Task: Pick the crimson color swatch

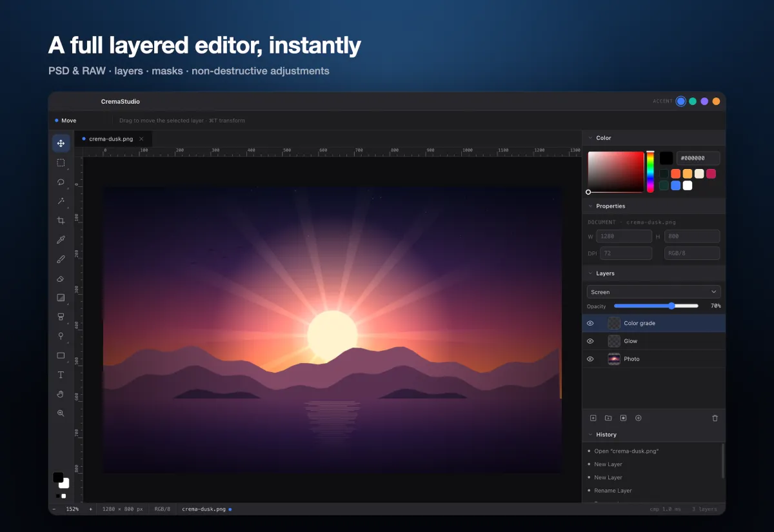Action: click(711, 174)
